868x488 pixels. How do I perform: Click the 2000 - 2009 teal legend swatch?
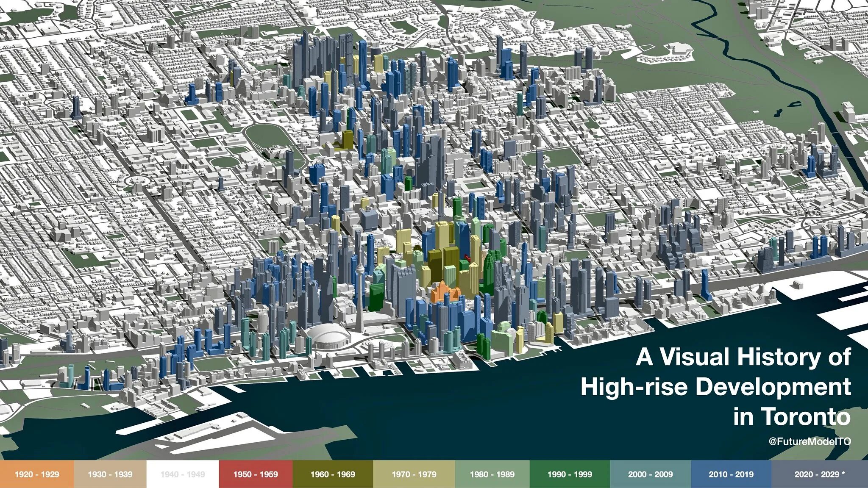pyautogui.click(x=651, y=474)
